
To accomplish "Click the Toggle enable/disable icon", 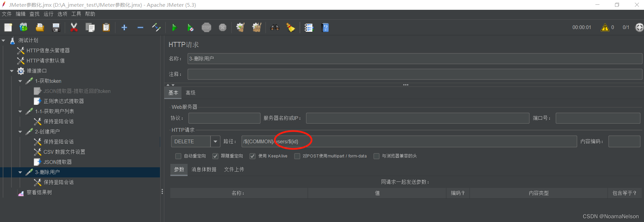I will (156, 27).
